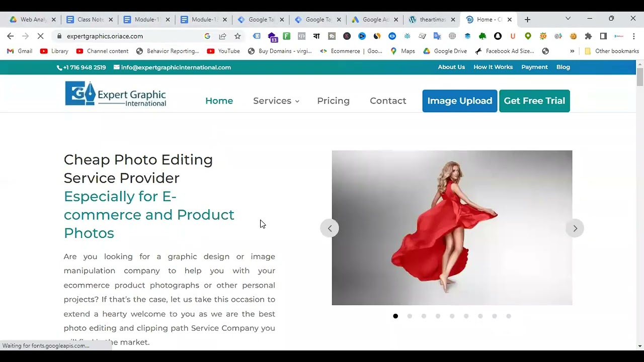Click the globe extension icon in toolbar
The image size is (644, 362).
point(452,36)
